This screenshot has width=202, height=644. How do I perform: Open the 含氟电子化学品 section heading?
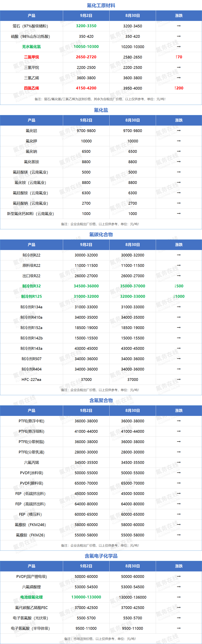(x=101, y=556)
